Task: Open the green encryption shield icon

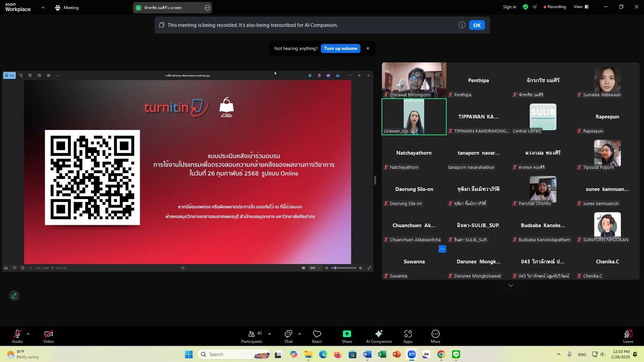Action: tap(526, 7)
